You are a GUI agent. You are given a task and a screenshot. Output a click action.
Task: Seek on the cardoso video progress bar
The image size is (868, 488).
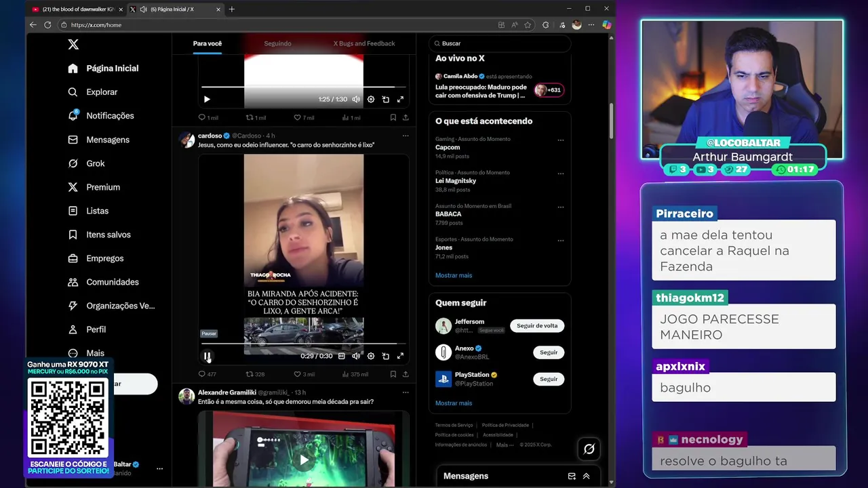303,344
